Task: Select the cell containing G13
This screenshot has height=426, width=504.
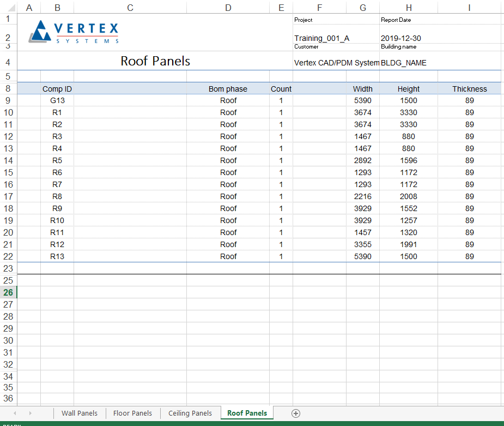Action: coord(57,100)
